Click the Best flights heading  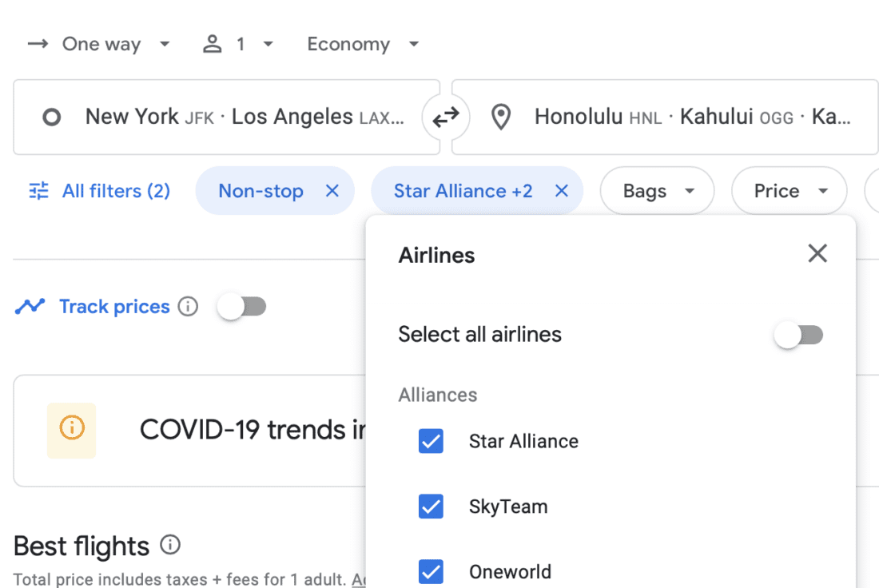pos(82,546)
